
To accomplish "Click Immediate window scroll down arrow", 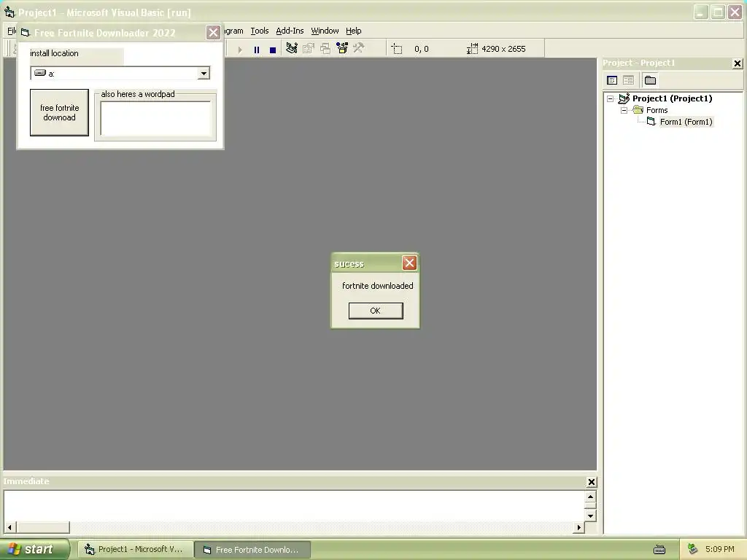I will pyautogui.click(x=590, y=516).
